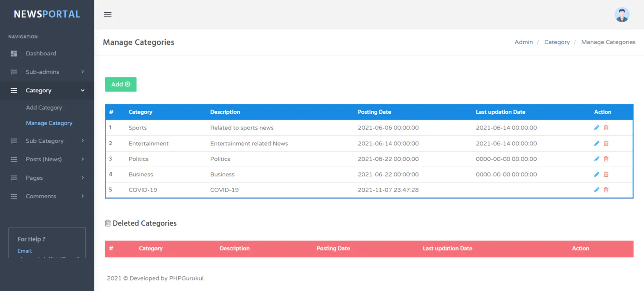Edit the Sports category with pencil icon
Image resolution: width=644 pixels, height=291 pixels.
pyautogui.click(x=597, y=128)
